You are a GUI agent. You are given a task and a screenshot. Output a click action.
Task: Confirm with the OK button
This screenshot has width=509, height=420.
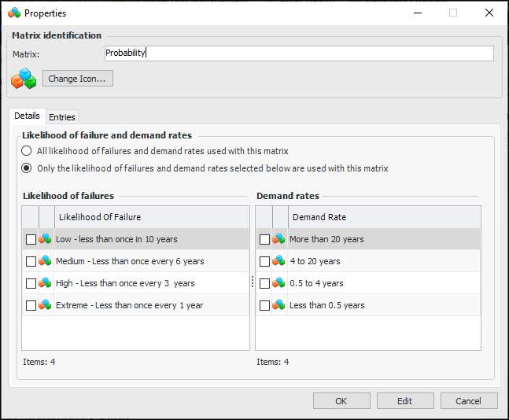[x=341, y=401]
